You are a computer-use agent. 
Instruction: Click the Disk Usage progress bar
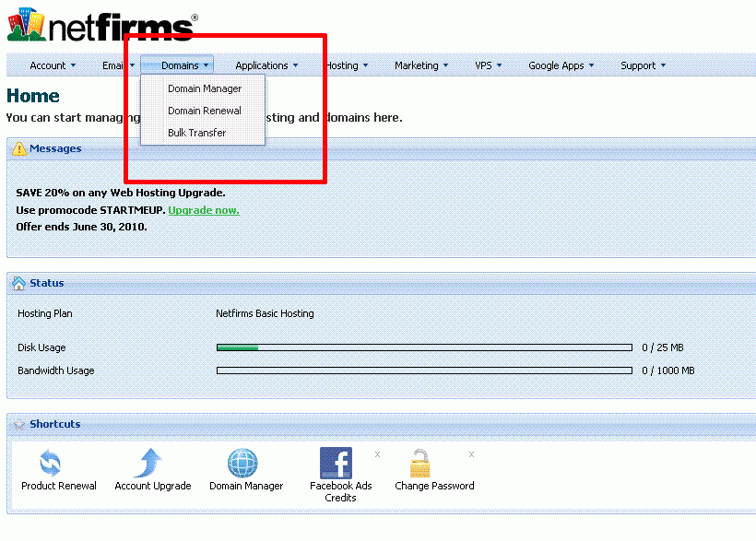424,347
